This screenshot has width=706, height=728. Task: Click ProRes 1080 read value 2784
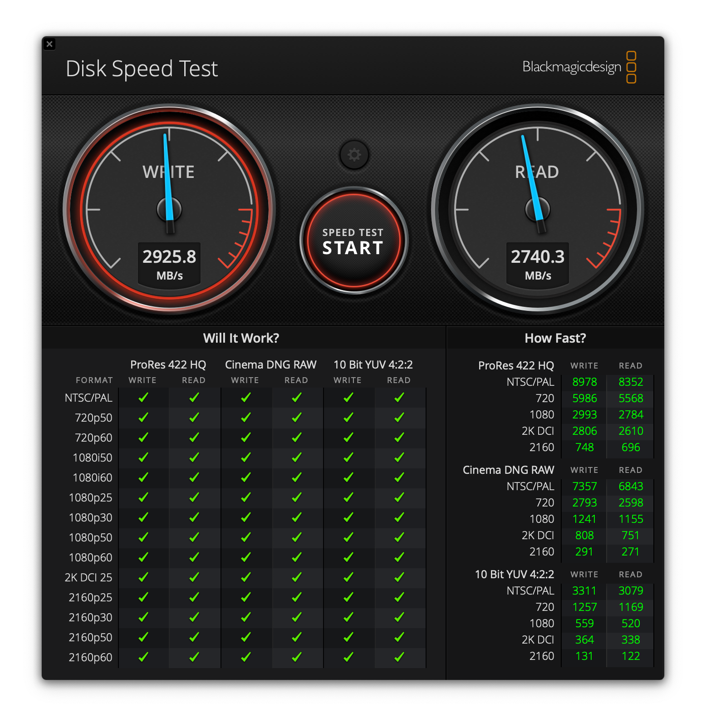[631, 415]
